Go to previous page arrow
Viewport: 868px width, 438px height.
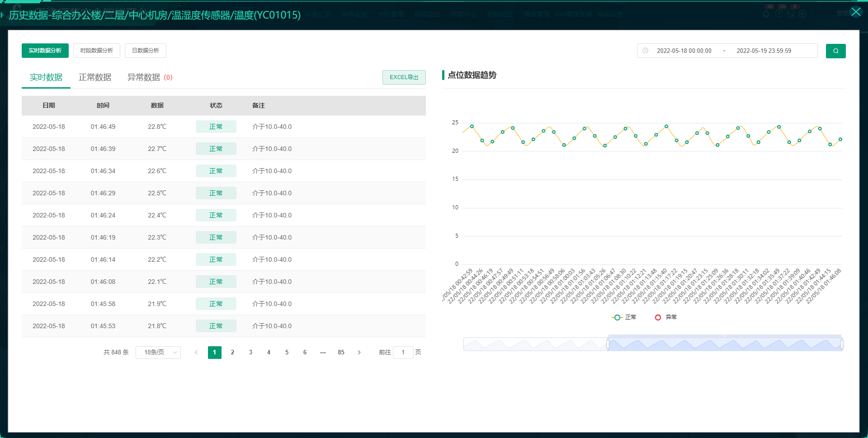196,352
